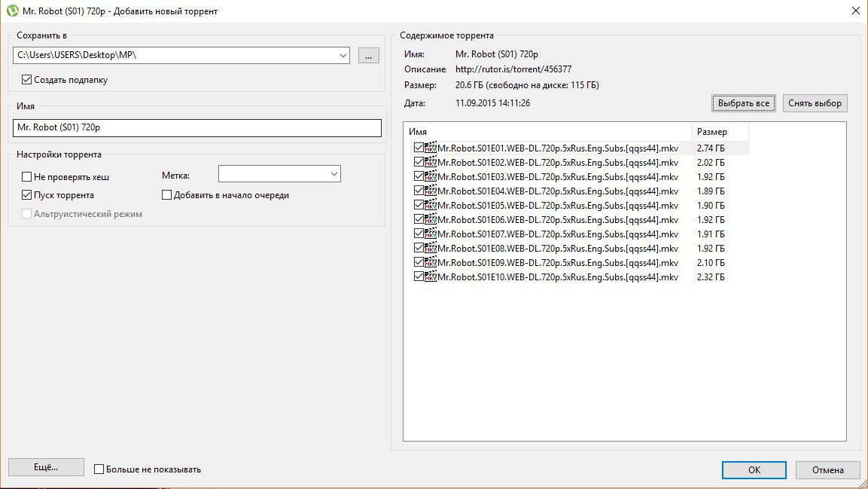Uncheck the S01E08 file checkbox

click(419, 248)
